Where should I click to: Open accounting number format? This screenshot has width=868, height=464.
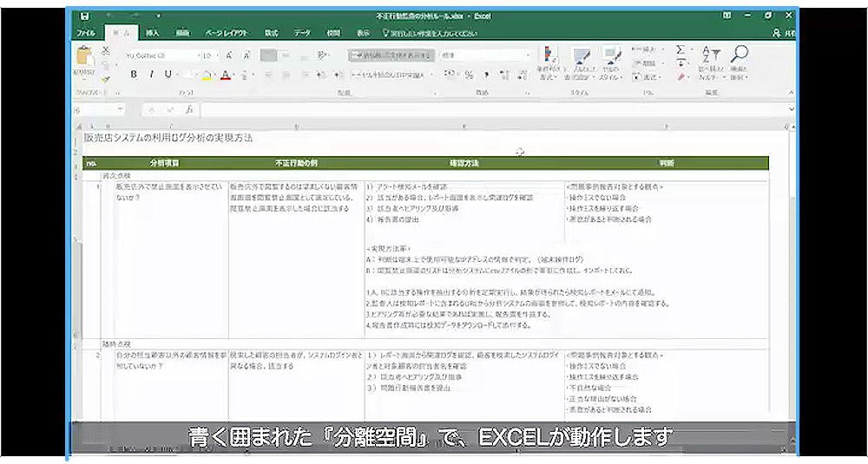[450, 75]
